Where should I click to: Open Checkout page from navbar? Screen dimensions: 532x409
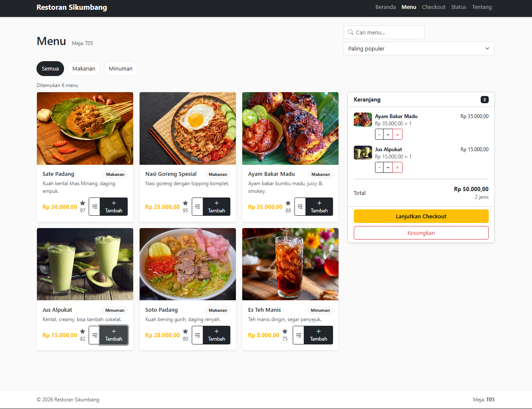[x=433, y=7]
